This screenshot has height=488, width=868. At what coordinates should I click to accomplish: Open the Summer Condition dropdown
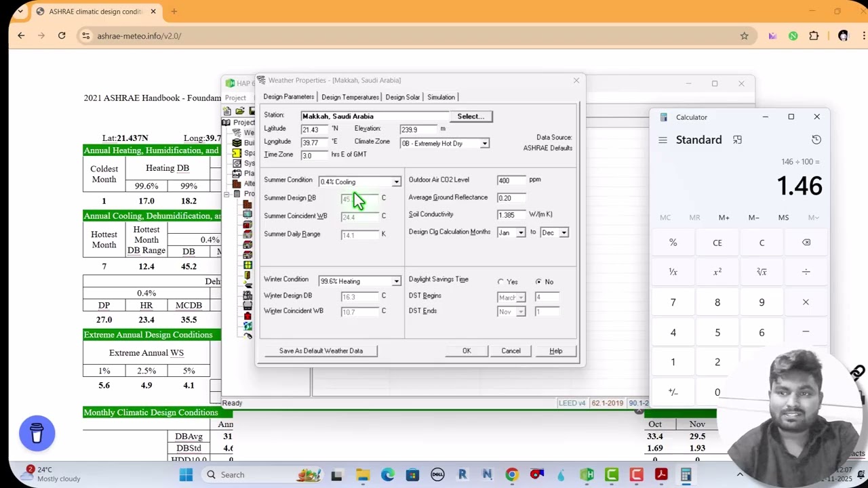coord(396,182)
